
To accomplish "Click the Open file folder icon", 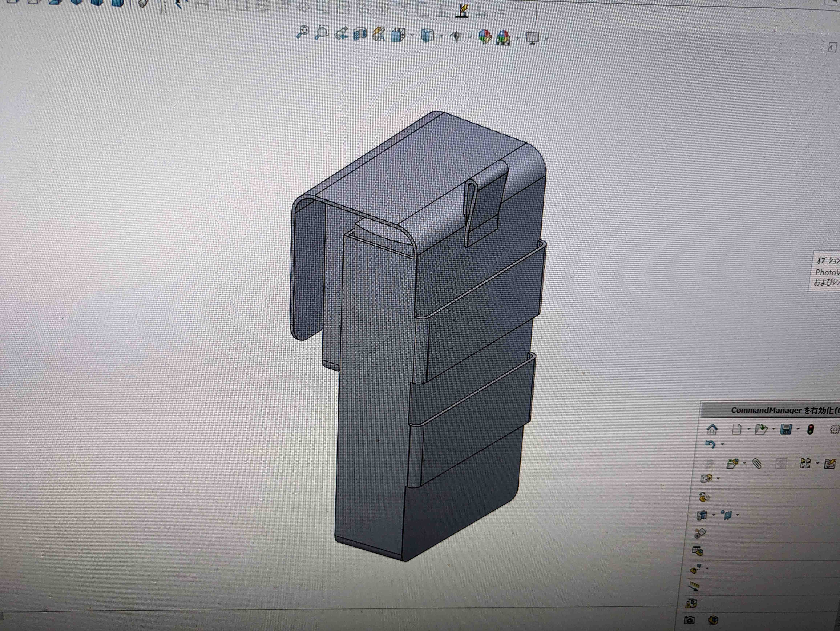I will coord(761,429).
